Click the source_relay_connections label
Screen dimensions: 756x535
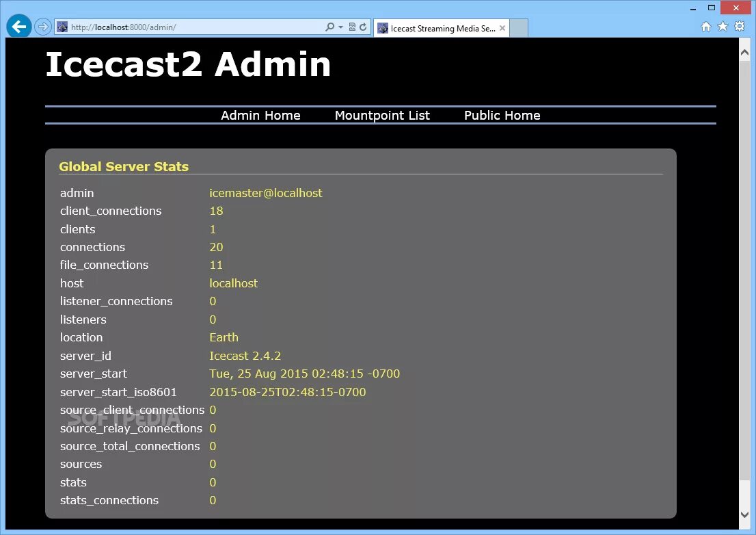pos(131,428)
